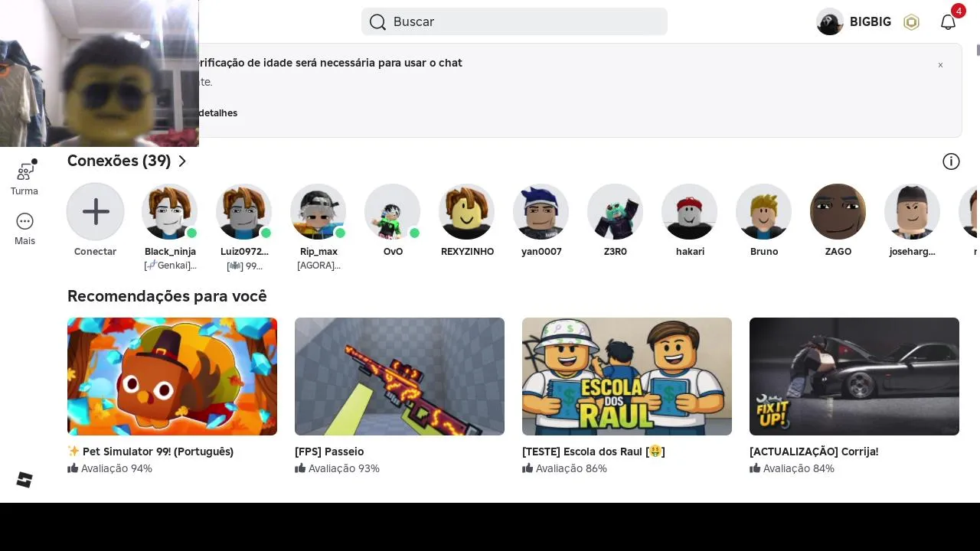Image resolution: width=980 pixels, height=551 pixels.
Task: Click the connections info icon
Action: 951,161
